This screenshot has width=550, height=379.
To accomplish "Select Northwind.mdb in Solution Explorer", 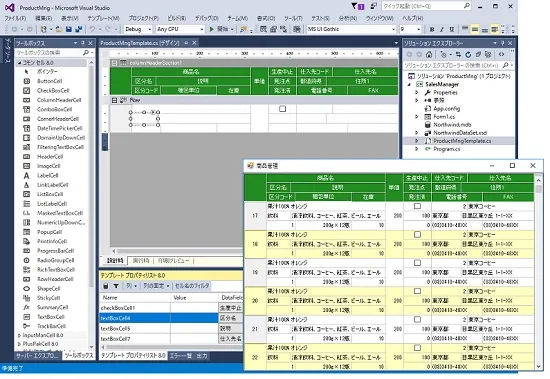I will 452,125.
